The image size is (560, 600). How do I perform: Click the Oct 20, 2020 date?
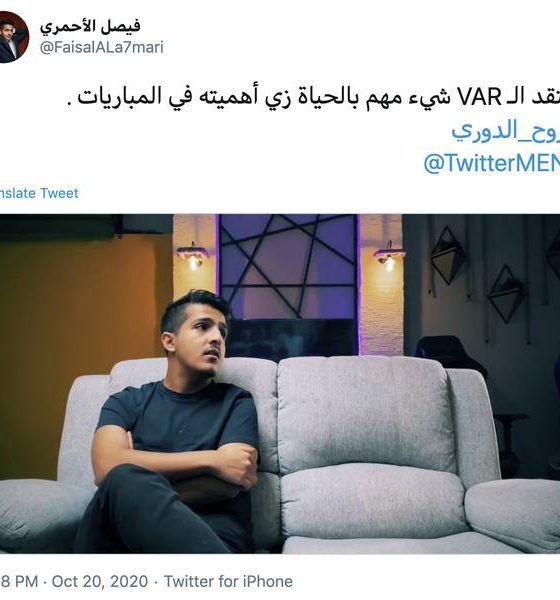click(100, 581)
